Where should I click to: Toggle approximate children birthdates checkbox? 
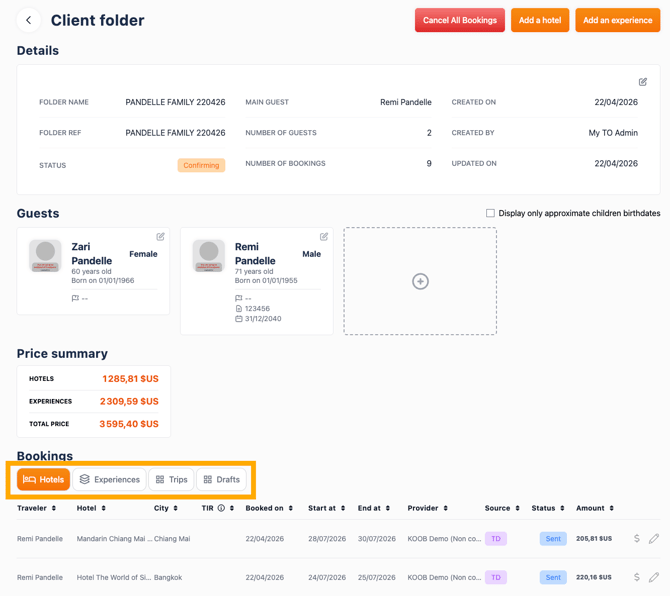pos(490,213)
